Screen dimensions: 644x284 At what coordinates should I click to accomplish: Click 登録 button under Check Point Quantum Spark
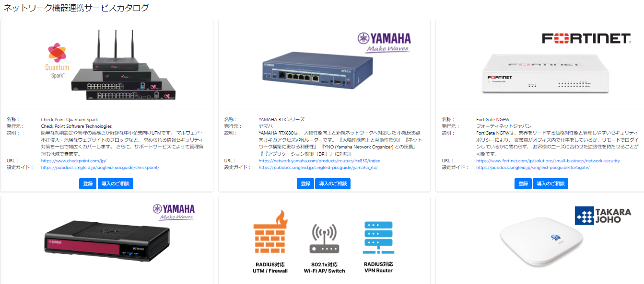tap(88, 184)
